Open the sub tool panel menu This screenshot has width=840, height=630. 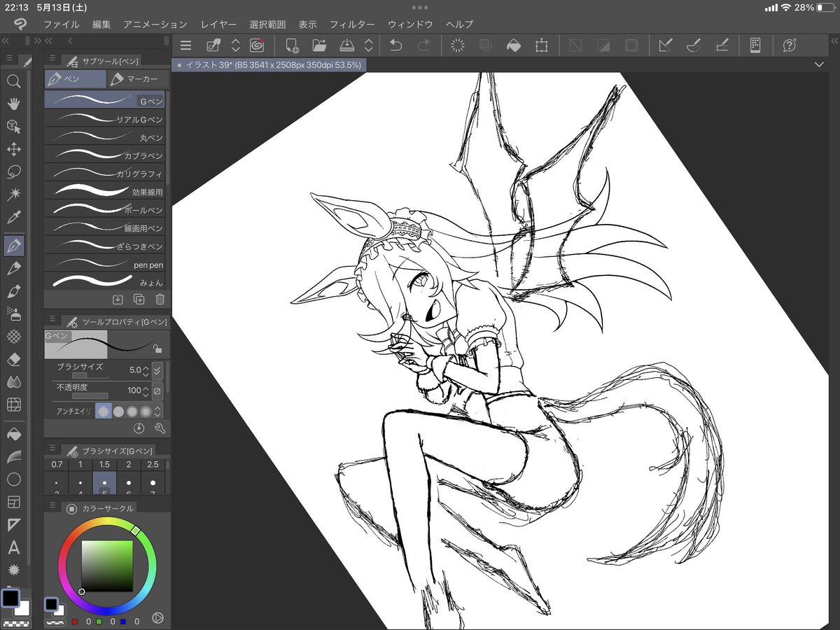[x=51, y=59]
